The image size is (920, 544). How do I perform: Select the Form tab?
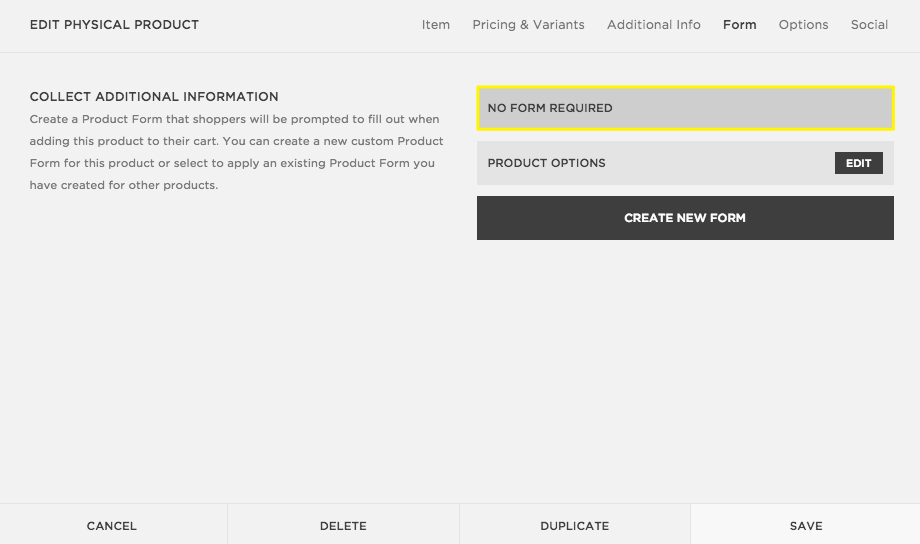[x=739, y=25]
